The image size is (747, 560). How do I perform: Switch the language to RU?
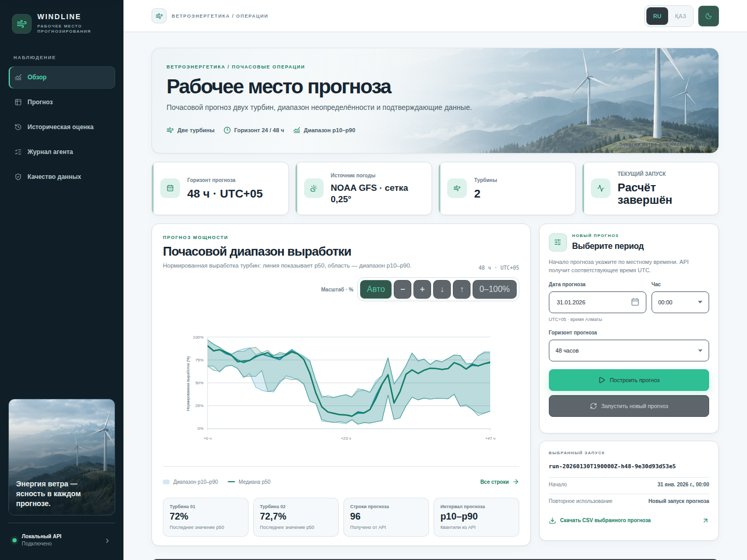657,16
